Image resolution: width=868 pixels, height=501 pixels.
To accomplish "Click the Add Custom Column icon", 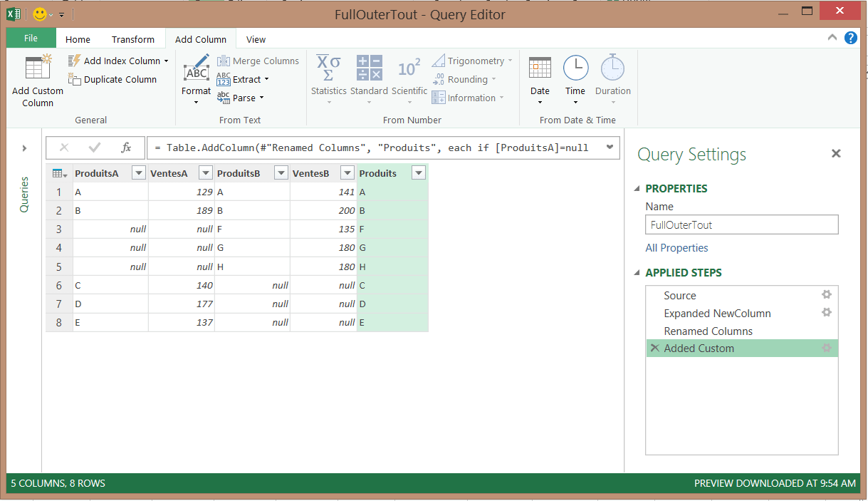I will point(37,68).
